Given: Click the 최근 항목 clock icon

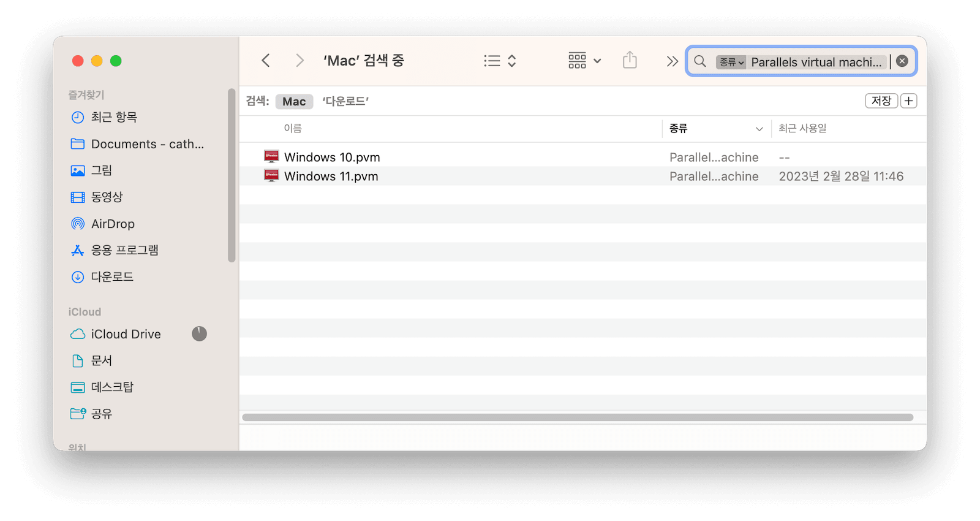Looking at the screenshot, I should (x=78, y=117).
